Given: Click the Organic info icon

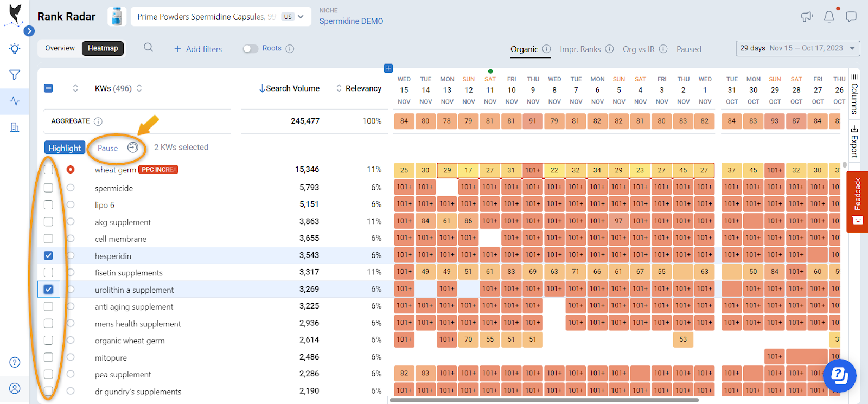Looking at the screenshot, I should pyautogui.click(x=546, y=49).
